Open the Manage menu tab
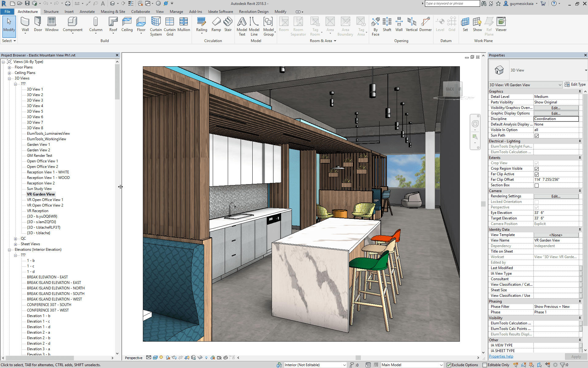The image size is (588, 368). tap(176, 11)
